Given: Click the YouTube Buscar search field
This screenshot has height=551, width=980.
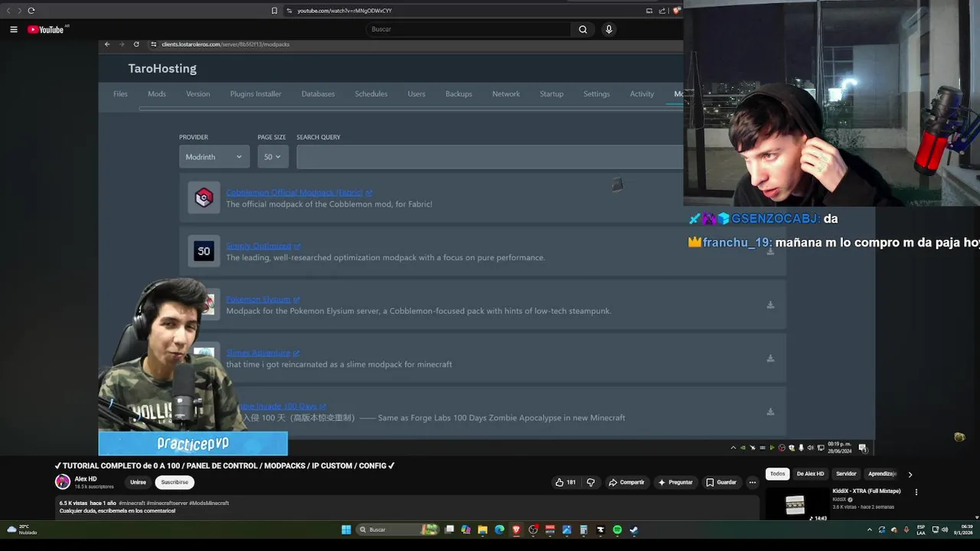Looking at the screenshot, I should tap(469, 30).
